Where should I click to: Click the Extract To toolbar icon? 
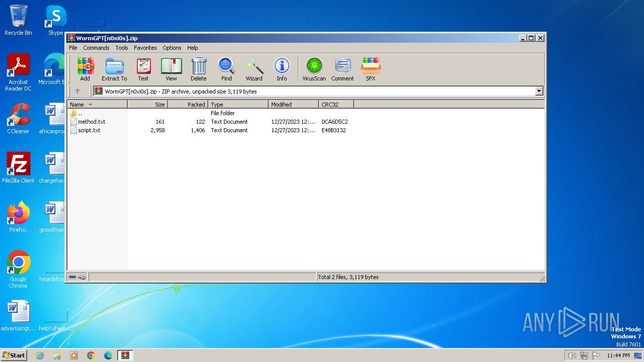(114, 69)
